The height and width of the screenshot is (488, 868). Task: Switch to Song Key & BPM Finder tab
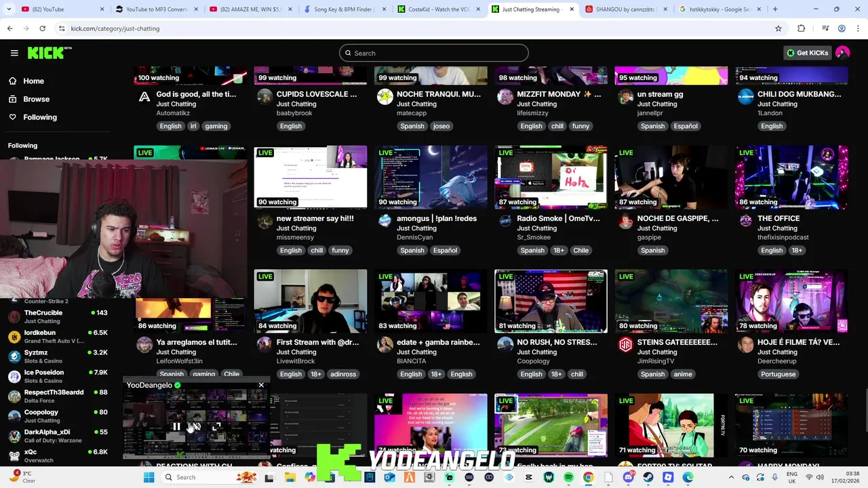click(x=344, y=9)
